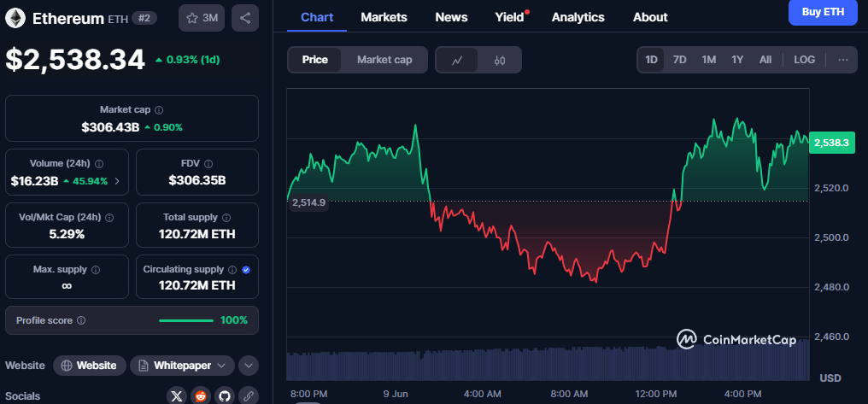This screenshot has height=404, width=868.
Task: Click the Total supply info icon
Action: click(226, 218)
